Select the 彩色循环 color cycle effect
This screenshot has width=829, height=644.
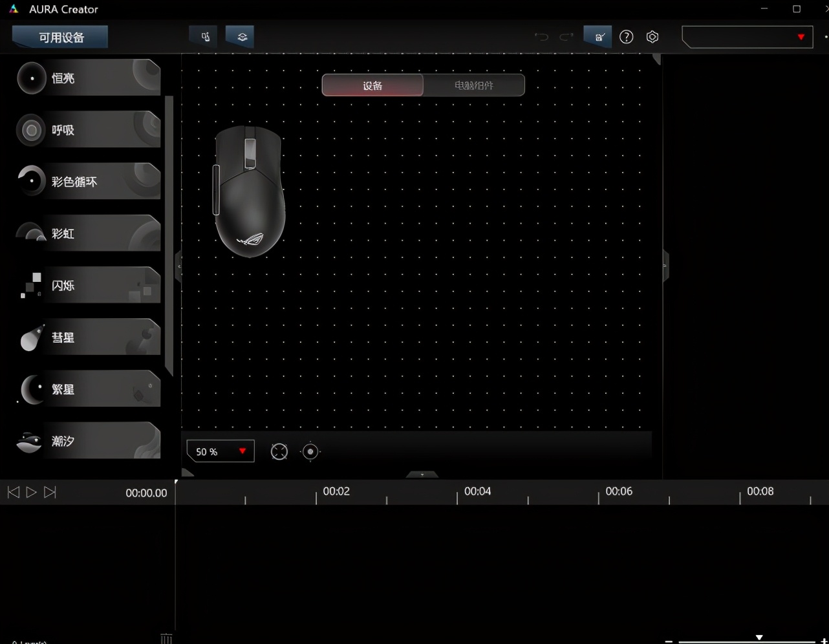[89, 181]
